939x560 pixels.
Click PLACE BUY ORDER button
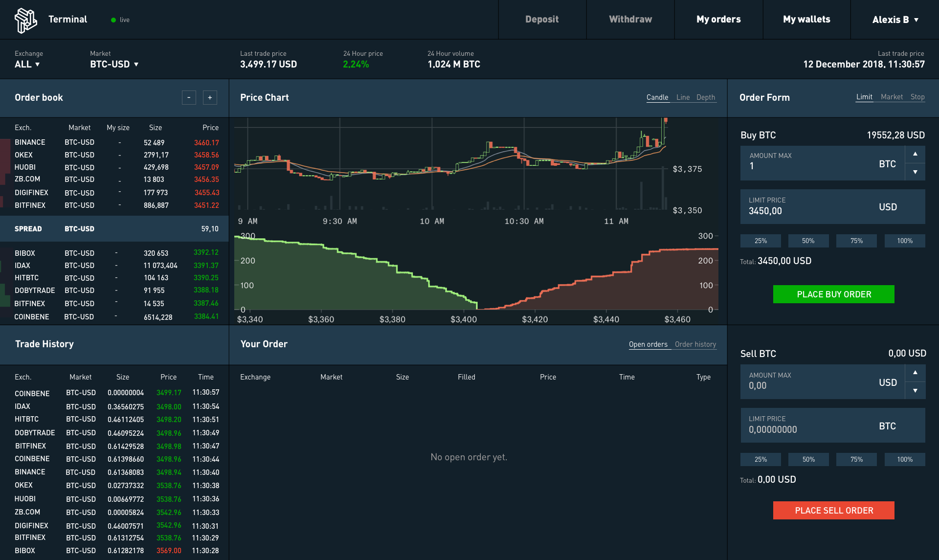point(834,294)
